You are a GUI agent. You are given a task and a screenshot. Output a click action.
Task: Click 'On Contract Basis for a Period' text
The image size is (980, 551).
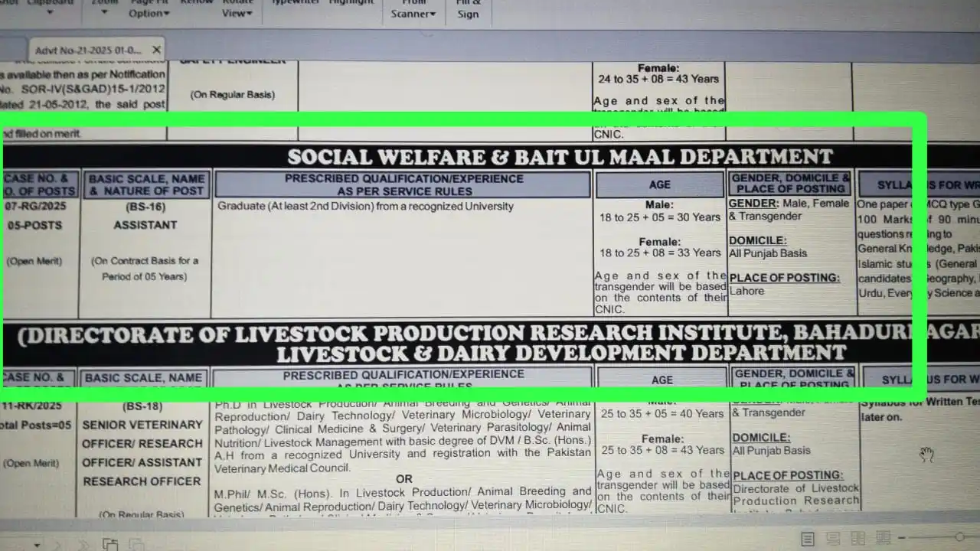(145, 269)
